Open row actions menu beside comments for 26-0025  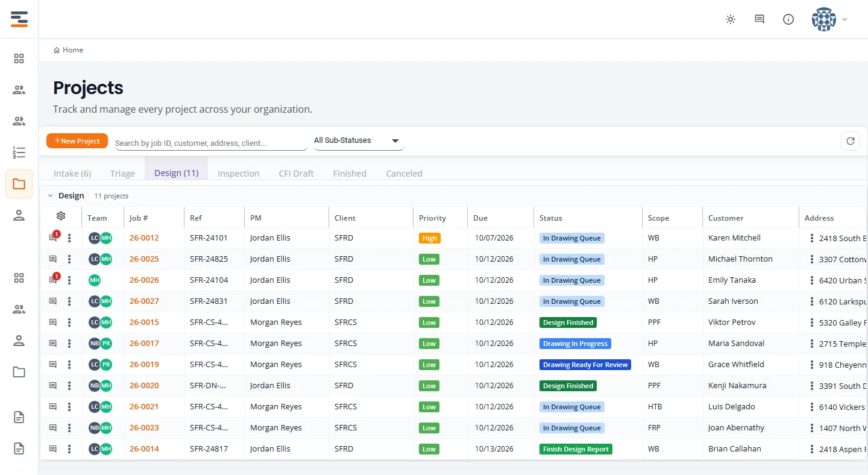coord(69,259)
